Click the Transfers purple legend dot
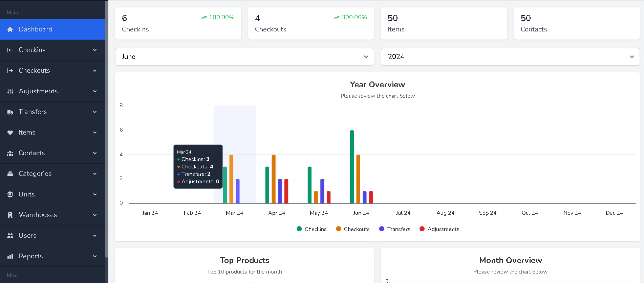This screenshot has width=644, height=283. [x=382, y=229]
